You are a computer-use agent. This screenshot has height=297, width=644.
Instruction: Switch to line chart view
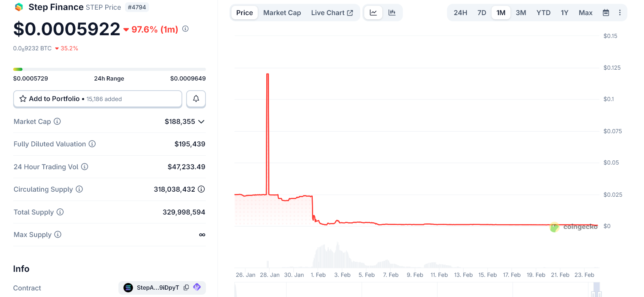pos(373,13)
